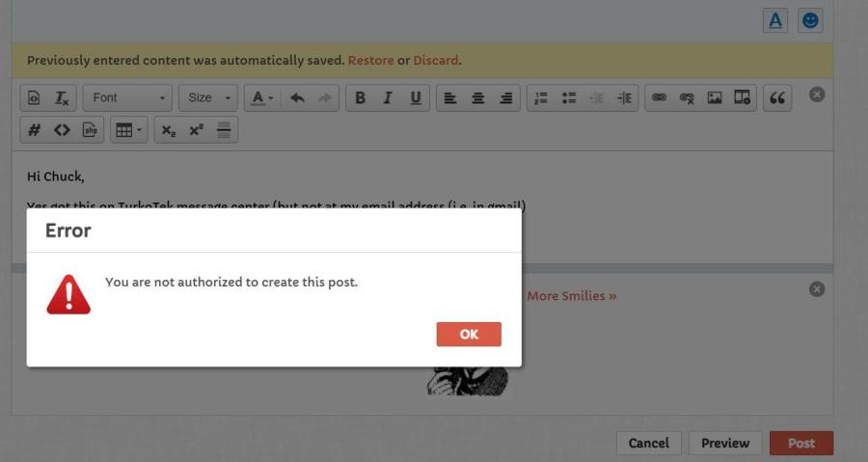Click the insert link chain icon
The width and height of the screenshot is (868, 462).
(659, 98)
